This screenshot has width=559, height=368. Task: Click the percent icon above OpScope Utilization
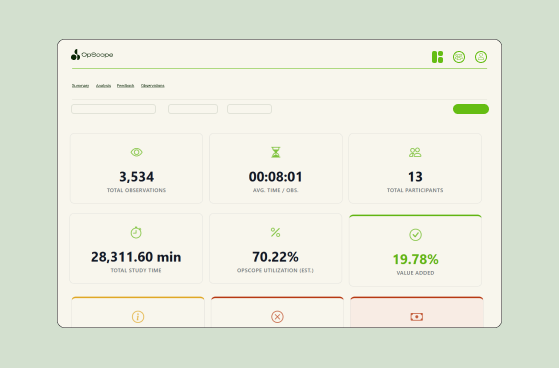point(275,232)
